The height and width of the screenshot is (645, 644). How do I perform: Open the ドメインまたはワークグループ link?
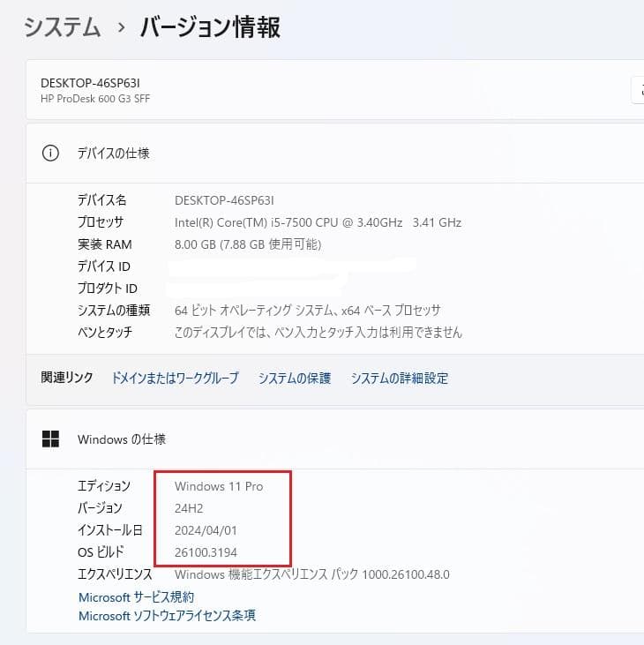(x=175, y=378)
